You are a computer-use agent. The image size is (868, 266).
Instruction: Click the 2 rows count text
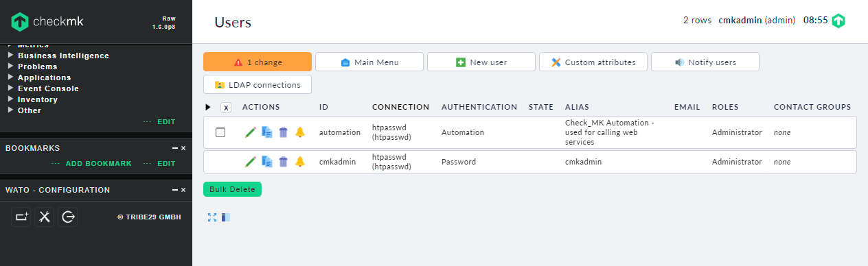click(x=697, y=21)
